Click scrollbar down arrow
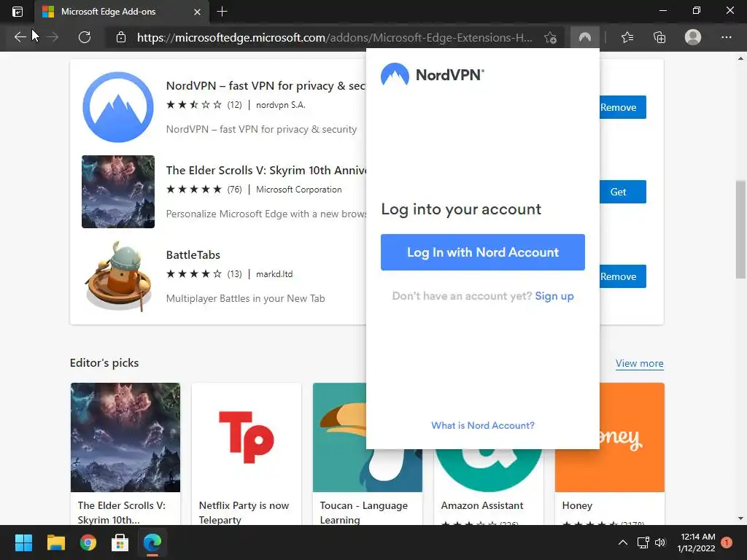747x560 pixels. coord(740,518)
